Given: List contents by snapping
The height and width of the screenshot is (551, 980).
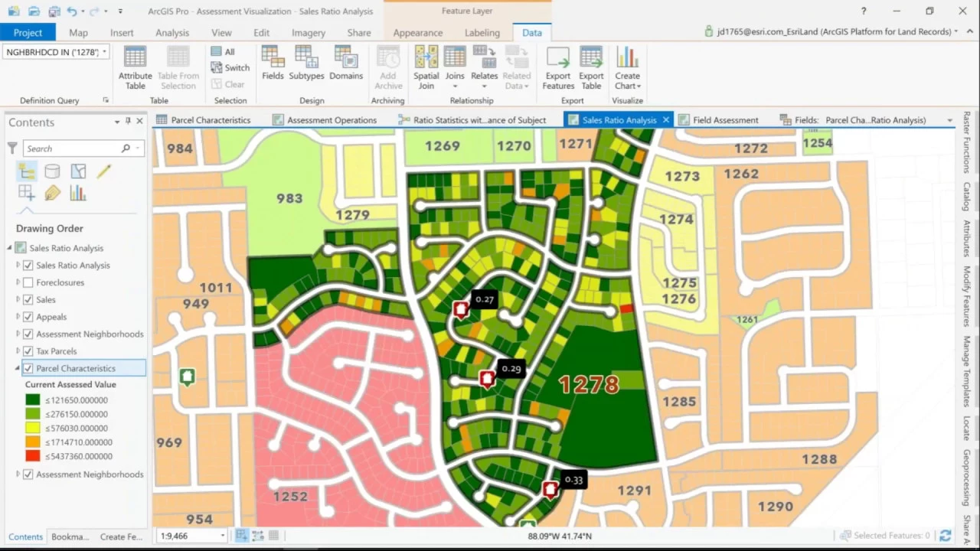Looking at the screenshot, I should pos(26,193).
